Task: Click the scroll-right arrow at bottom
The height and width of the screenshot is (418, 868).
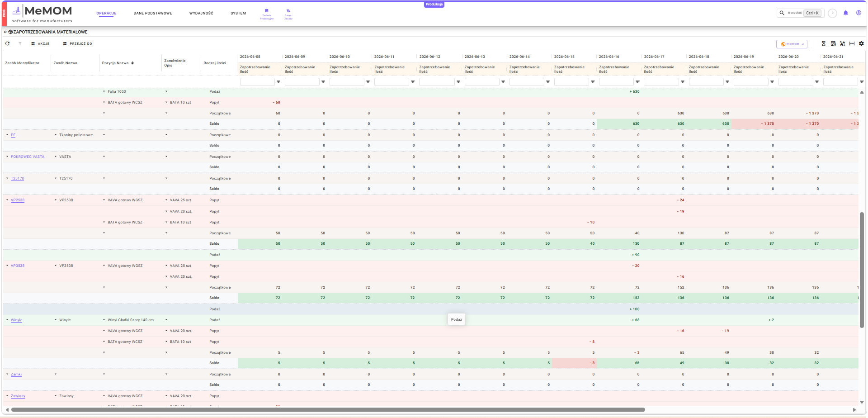Action: 854,409
